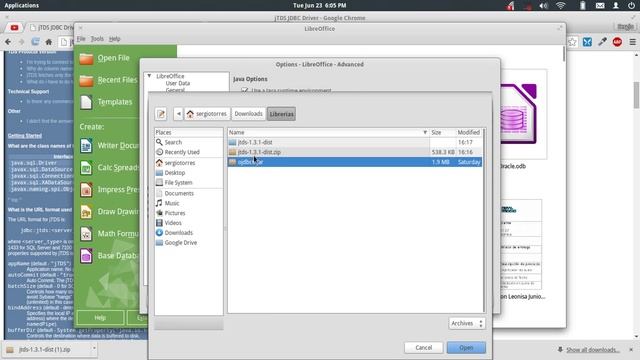Click the Chrome bookmark star icon

pyautogui.click(x=572, y=42)
